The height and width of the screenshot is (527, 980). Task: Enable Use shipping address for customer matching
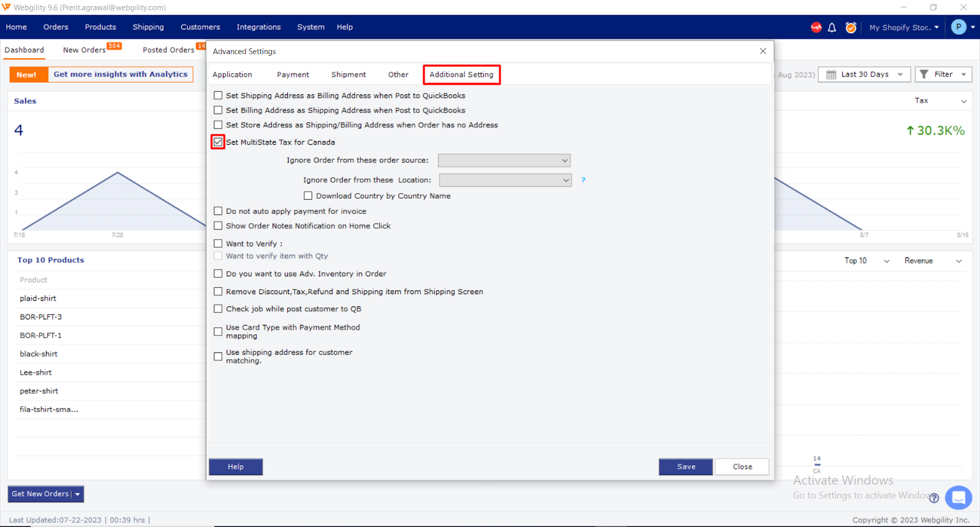click(218, 357)
